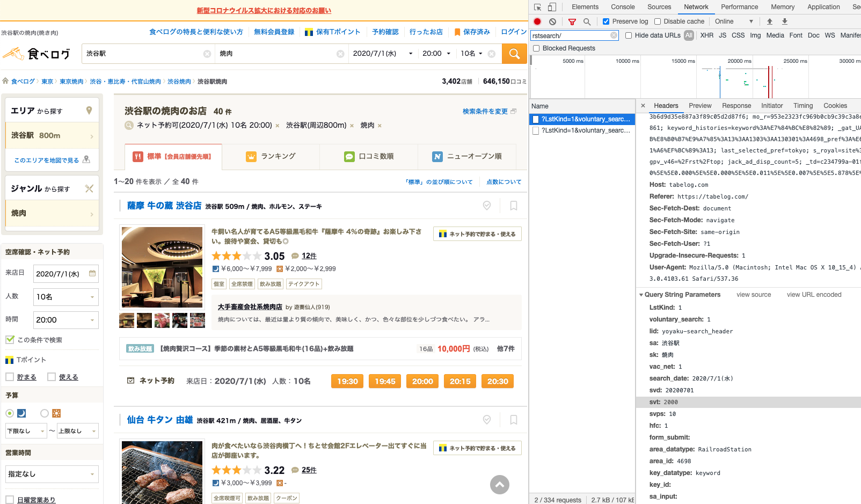The height and width of the screenshot is (504, 861).
Task: Select the lunch budget radio button
Action: (x=45, y=413)
